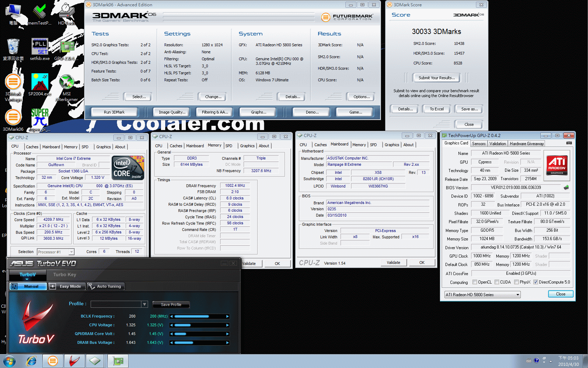
Task: Launch setfsb.exe from the desktop
Action: coord(40,49)
